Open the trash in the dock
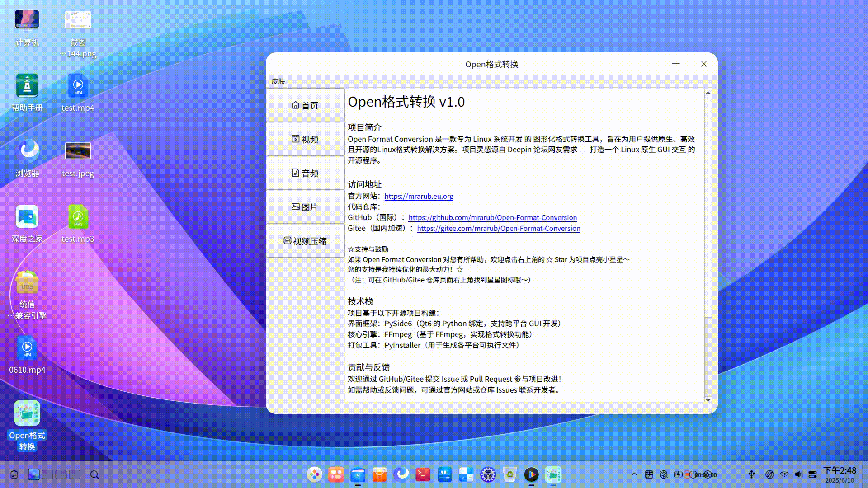This screenshot has height=488, width=868. pos(509,474)
